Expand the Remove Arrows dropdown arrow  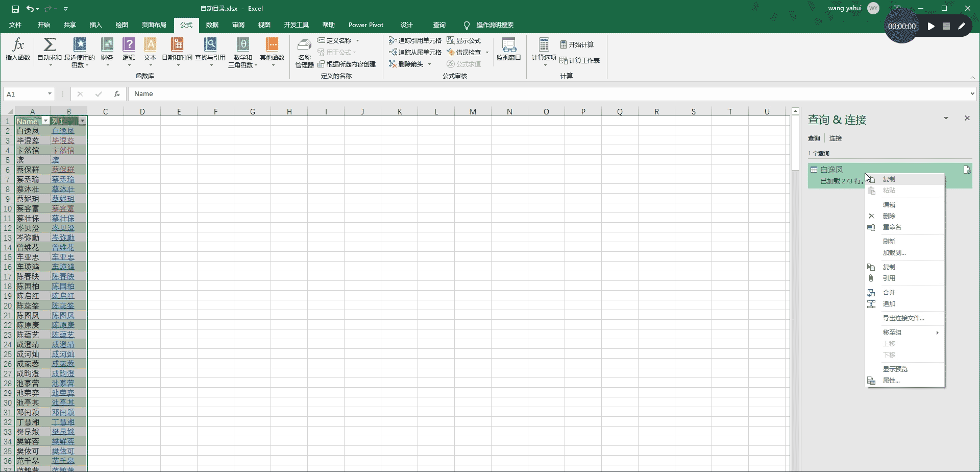(429, 64)
